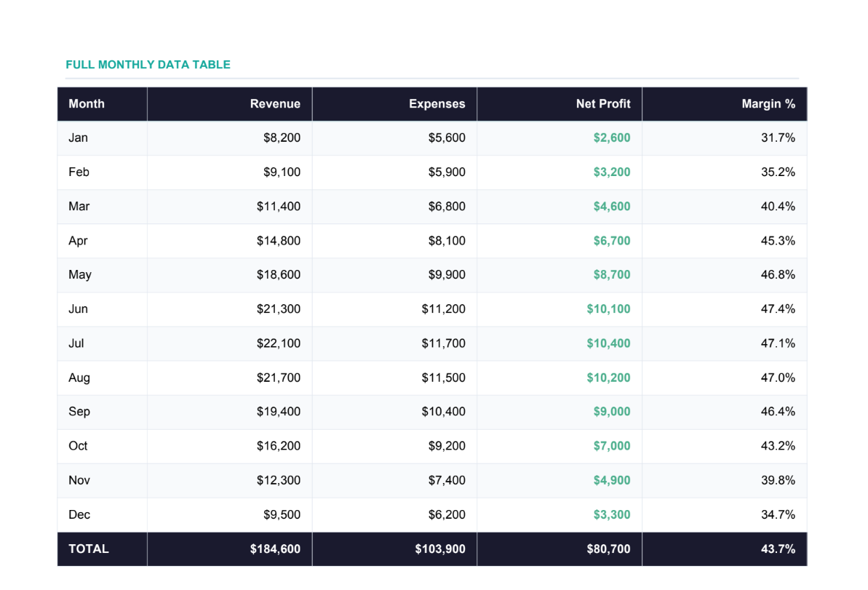Click the Expenses column header
The width and height of the screenshot is (868, 590).
(437, 104)
